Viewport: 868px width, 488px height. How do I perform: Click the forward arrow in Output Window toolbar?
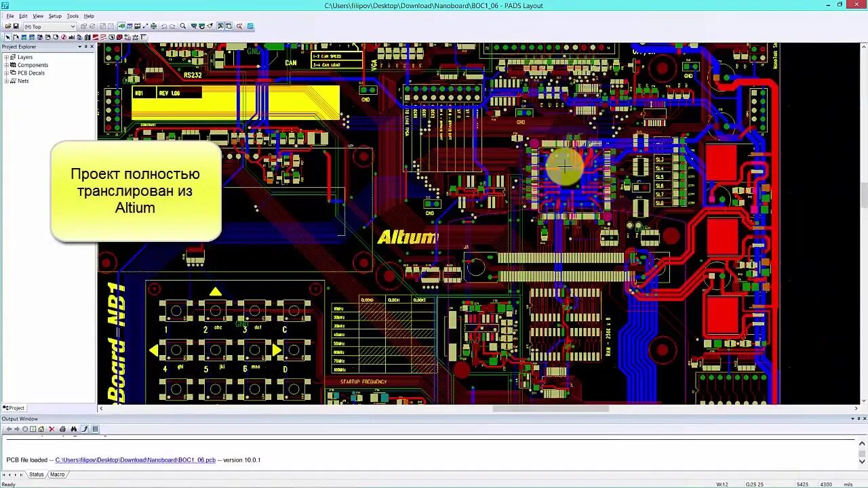click(x=17, y=429)
